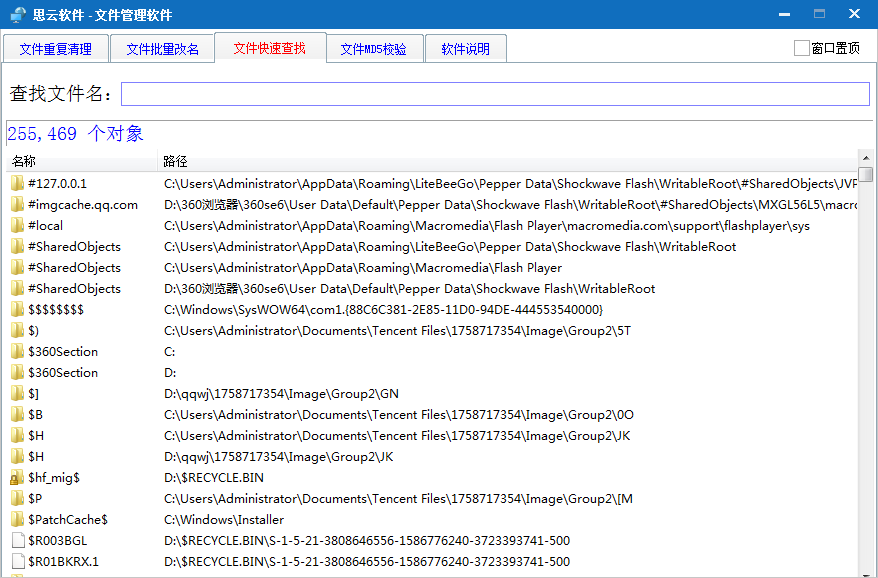Click the 路径 column header
Screen dimensions: 878x578
tap(172, 161)
